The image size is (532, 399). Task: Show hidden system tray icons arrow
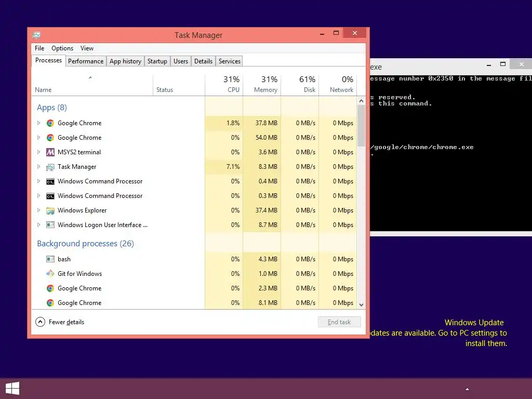[x=467, y=389]
